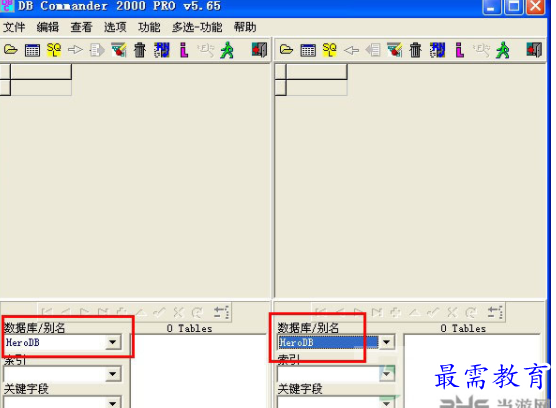
Task: Click blue restructure icon in left toolbar
Action: pyautogui.click(x=162, y=50)
